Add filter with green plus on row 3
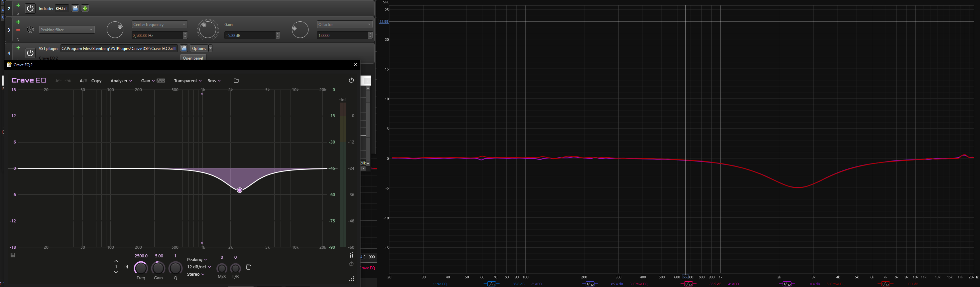The width and height of the screenshot is (980, 287). coord(18,22)
